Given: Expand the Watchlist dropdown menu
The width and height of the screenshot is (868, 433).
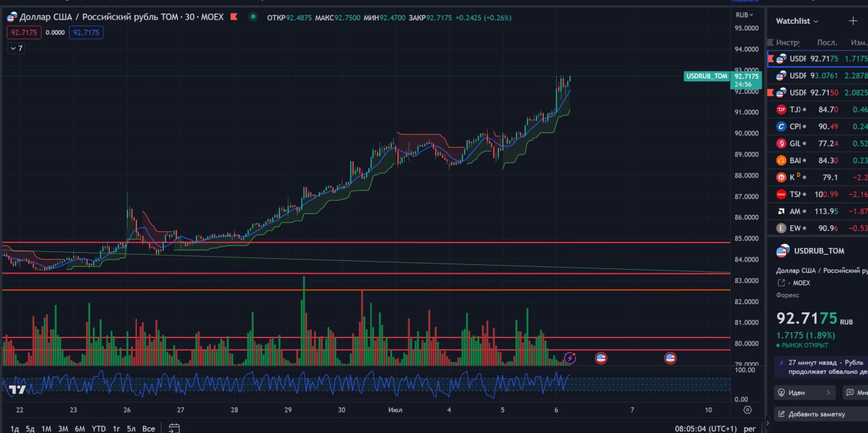Looking at the screenshot, I should pos(797,21).
